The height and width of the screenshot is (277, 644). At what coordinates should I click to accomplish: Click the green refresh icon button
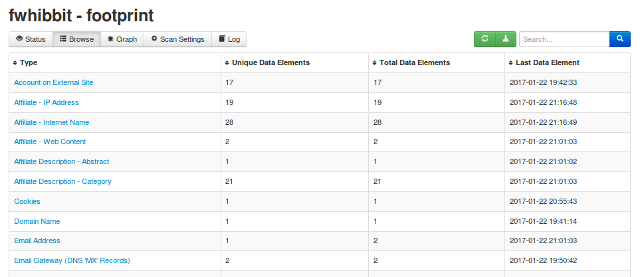(x=484, y=39)
